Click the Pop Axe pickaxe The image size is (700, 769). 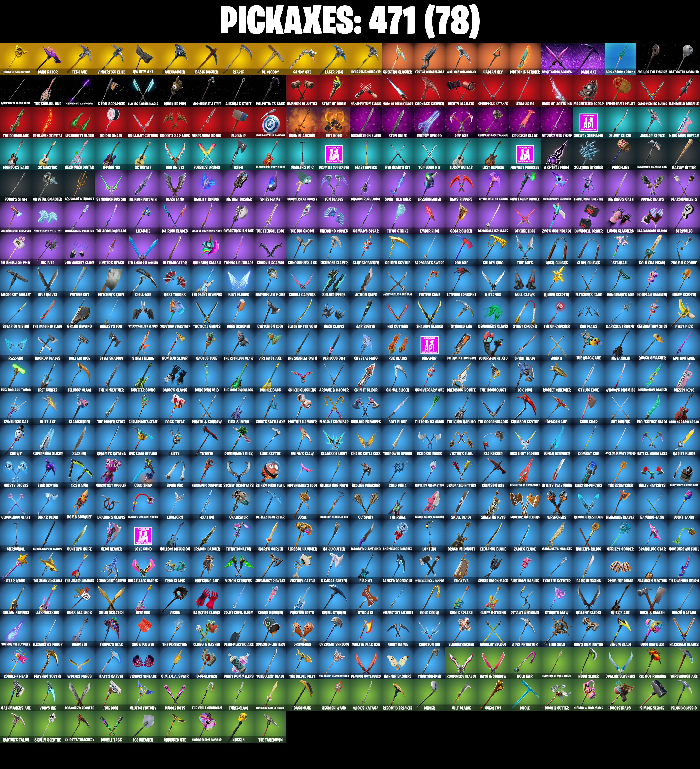pyautogui.click(x=461, y=250)
